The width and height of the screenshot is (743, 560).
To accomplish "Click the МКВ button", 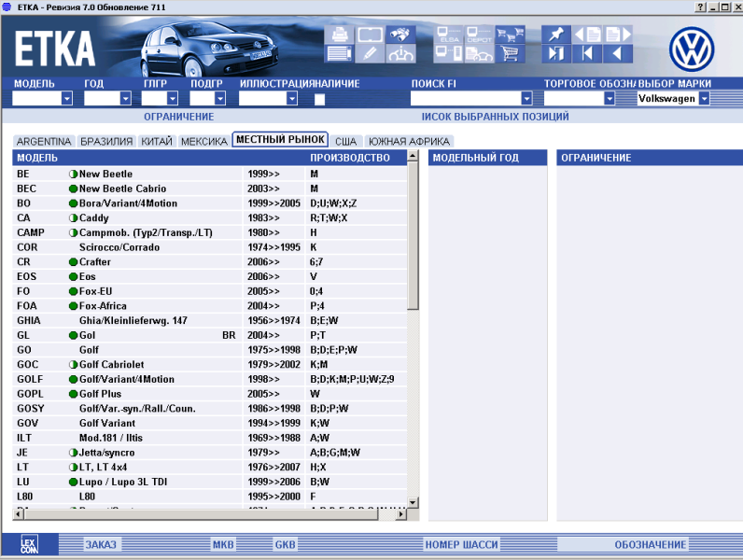I will pos(223,544).
